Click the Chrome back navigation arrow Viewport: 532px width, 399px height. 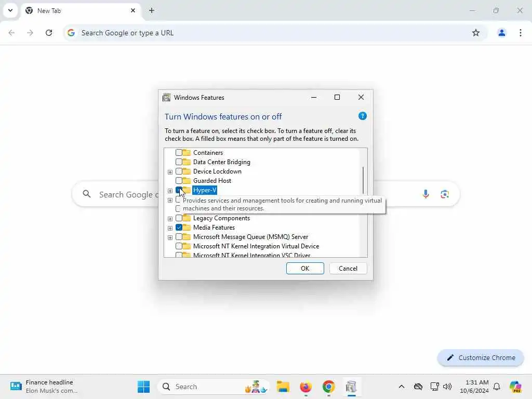(11, 33)
